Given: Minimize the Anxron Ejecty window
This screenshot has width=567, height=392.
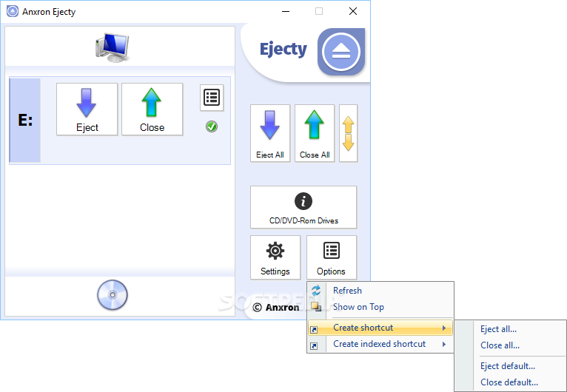Looking at the screenshot, I should click(286, 12).
